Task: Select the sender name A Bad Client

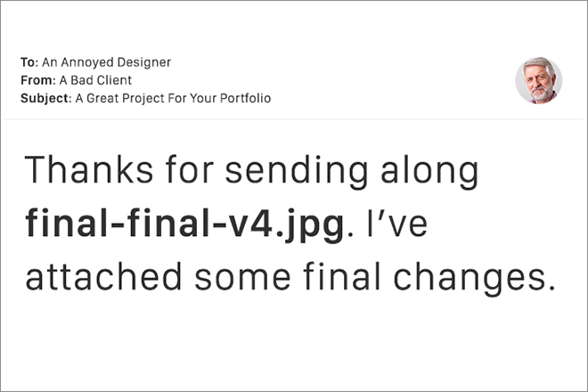Action: (x=95, y=80)
